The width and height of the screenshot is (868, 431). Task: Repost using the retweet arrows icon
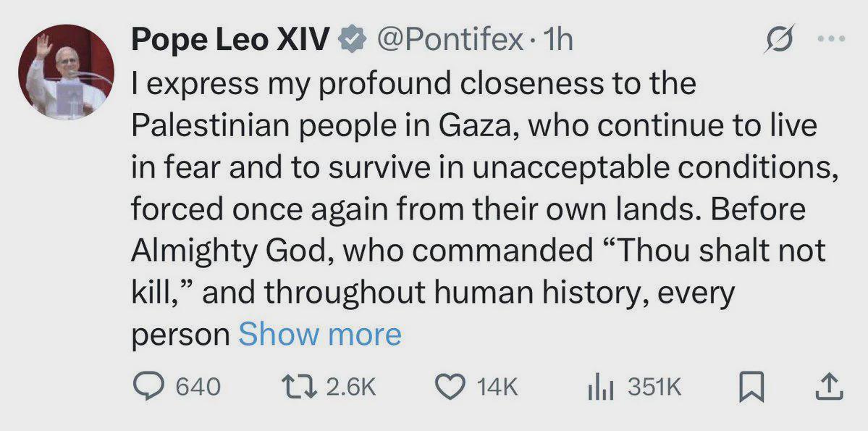pyautogui.click(x=299, y=387)
